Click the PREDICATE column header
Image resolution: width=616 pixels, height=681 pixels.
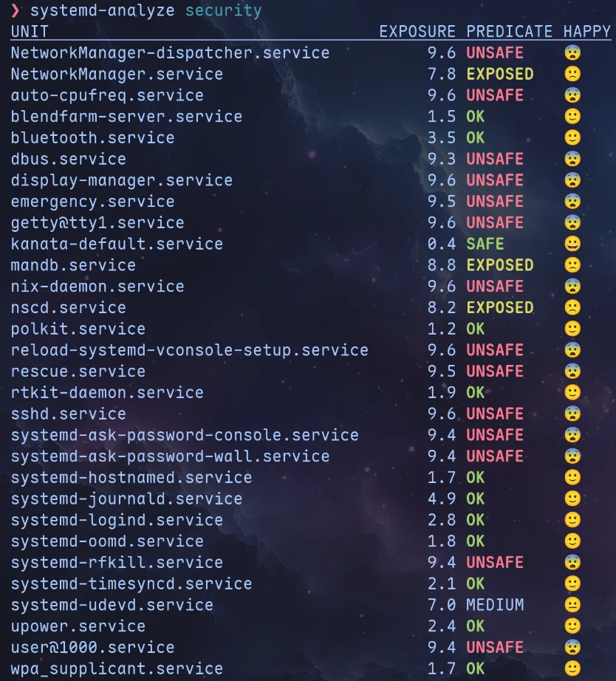[509, 32]
